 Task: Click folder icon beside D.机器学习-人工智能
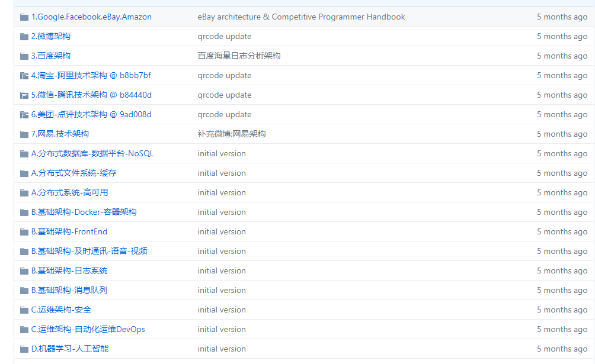pos(24,349)
